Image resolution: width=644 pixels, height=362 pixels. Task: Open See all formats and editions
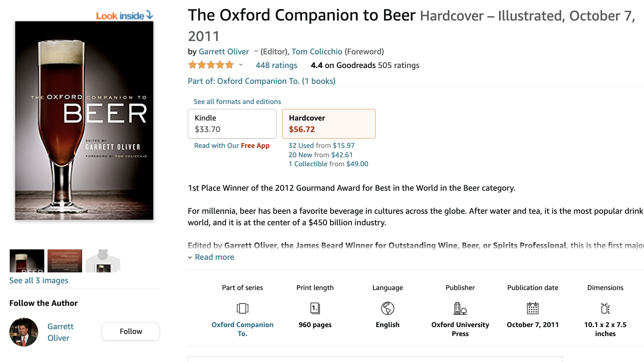(237, 101)
